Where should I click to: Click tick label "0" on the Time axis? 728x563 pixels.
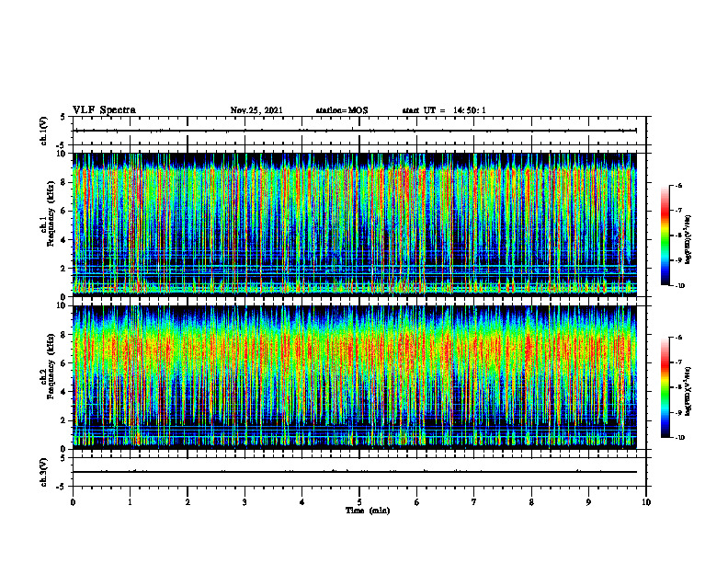click(x=73, y=502)
